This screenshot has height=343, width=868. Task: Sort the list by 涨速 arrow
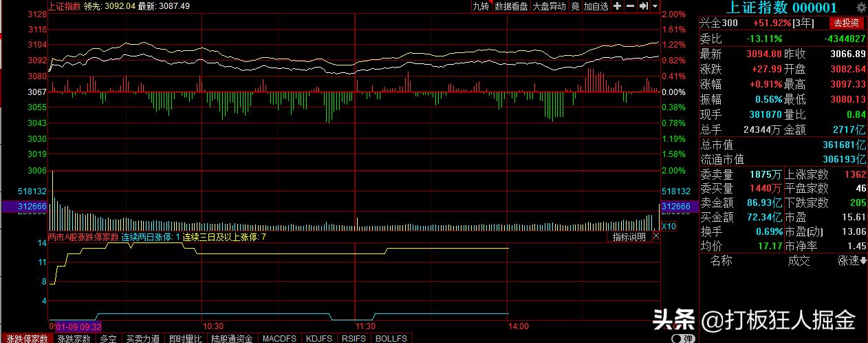pos(852,261)
